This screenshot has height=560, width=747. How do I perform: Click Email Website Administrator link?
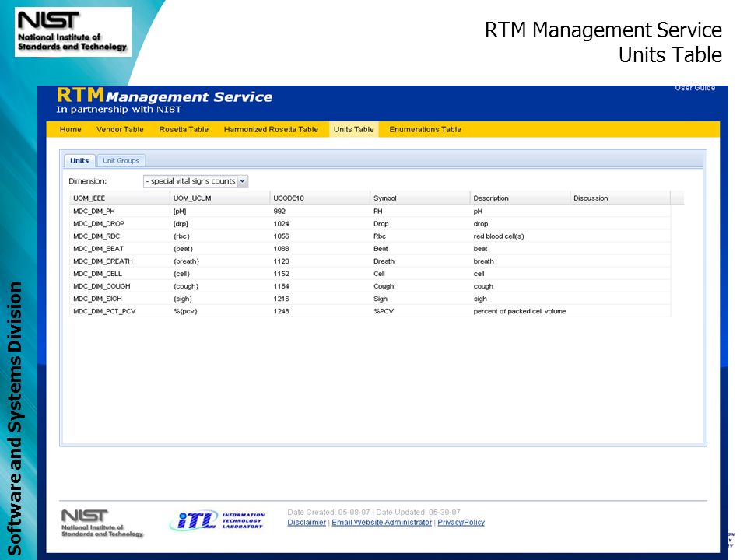[381, 523]
